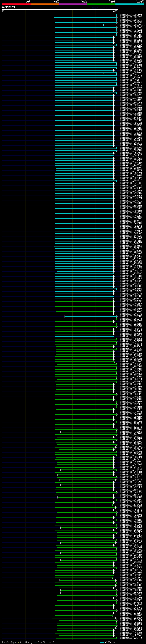Viewport: 146px width, 644px height.
Task: Select the UniRef100_A9NNM6 label
Action: pos(131,37)
